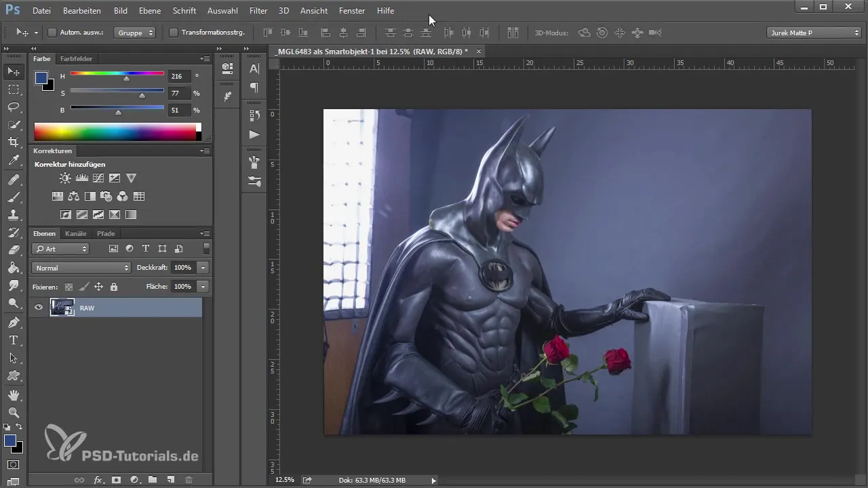868x488 pixels.
Task: Toggle layer filter switch on/off
Action: pos(206,249)
